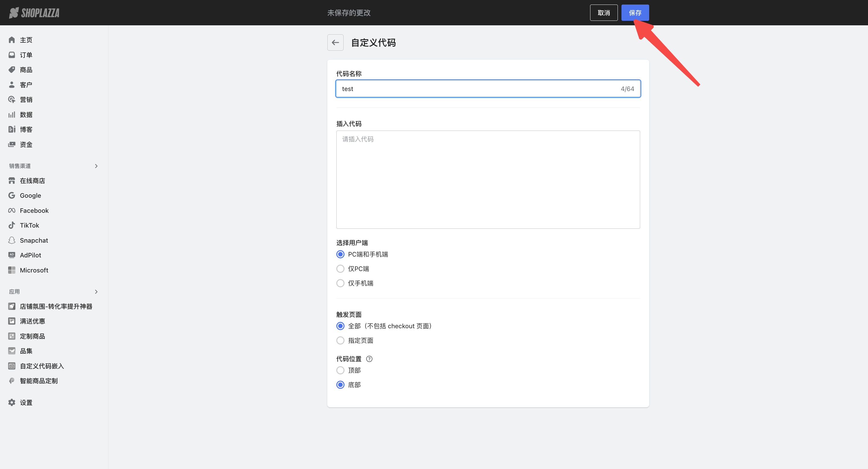
Task: Click the Microsoft logo icon in the sidebar
Action: coord(12,270)
